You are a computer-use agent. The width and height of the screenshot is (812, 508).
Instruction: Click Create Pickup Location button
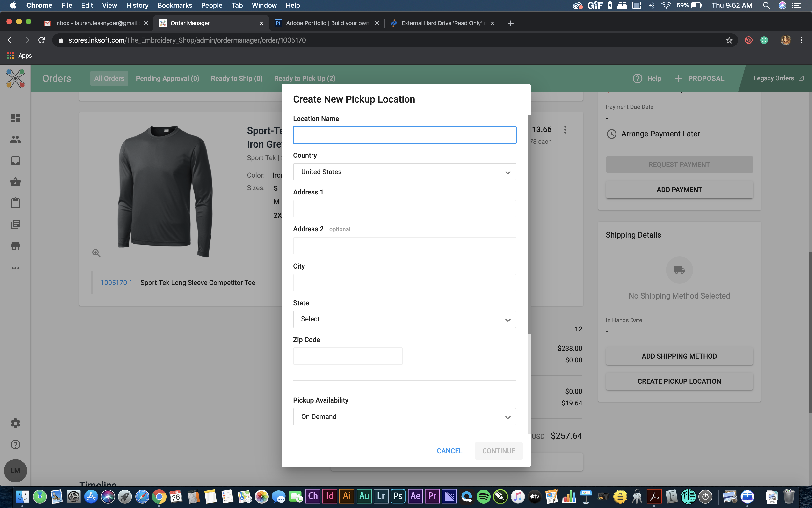tap(679, 381)
